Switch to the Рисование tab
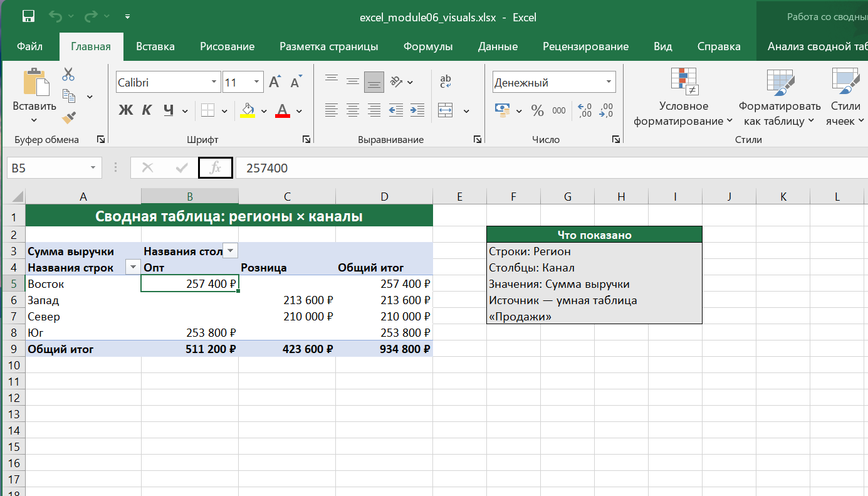The width and height of the screenshot is (868, 496). coord(227,46)
